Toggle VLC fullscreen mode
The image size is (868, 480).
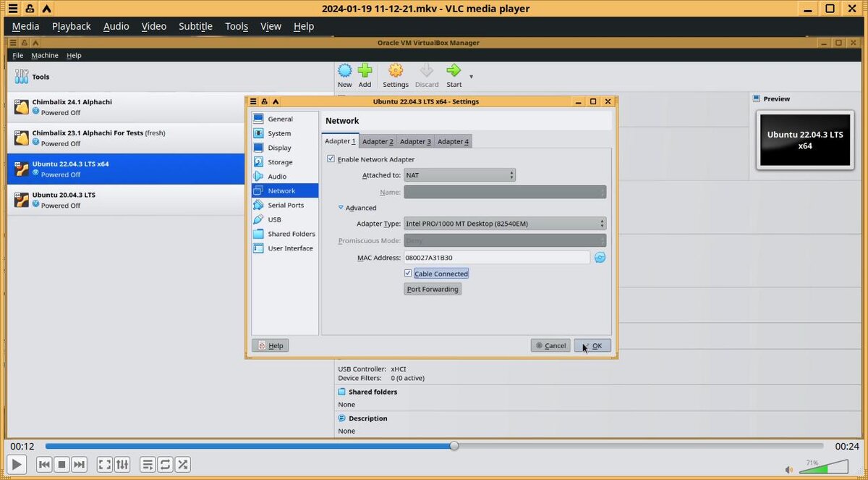(105, 464)
